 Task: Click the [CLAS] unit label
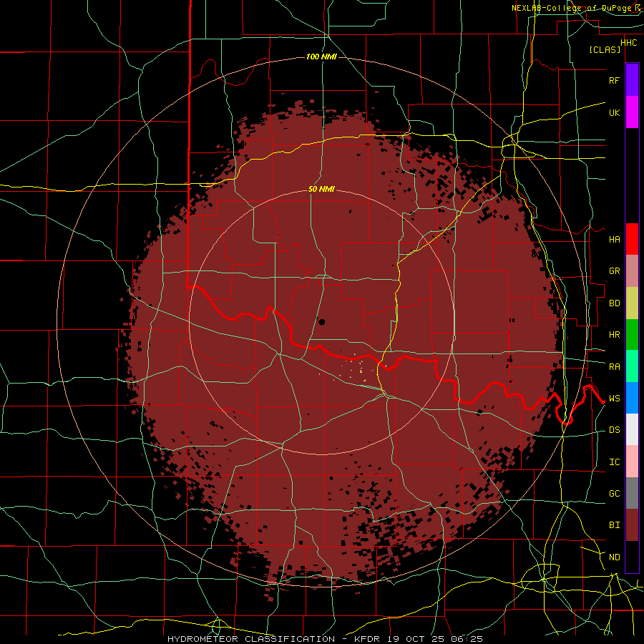click(605, 49)
